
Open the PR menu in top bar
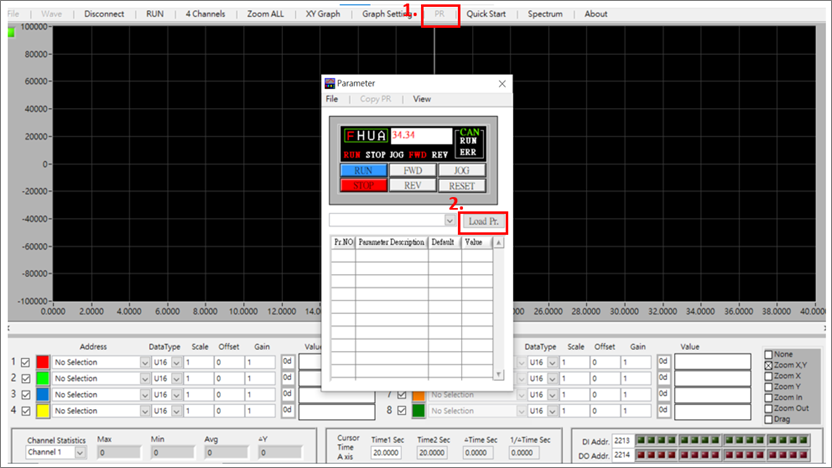point(439,14)
